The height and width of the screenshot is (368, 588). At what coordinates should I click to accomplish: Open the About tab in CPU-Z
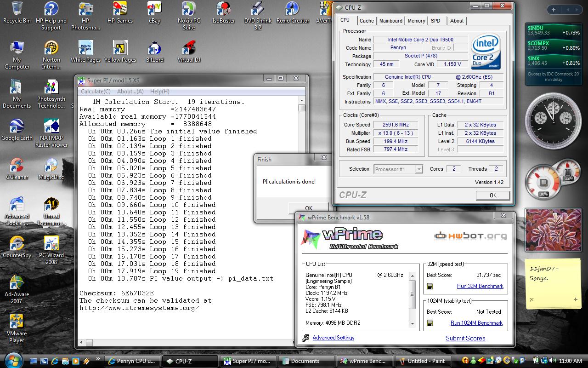(x=457, y=21)
